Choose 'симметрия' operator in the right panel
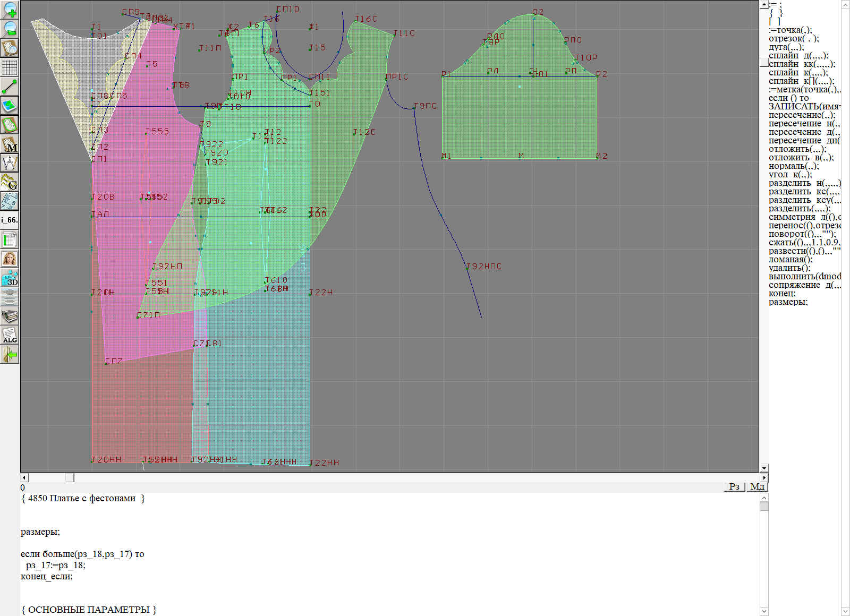Viewport: 850px width, 616px height. point(792,217)
